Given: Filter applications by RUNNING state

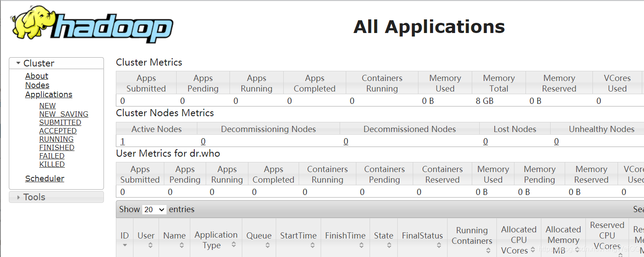Looking at the screenshot, I should 56,139.
